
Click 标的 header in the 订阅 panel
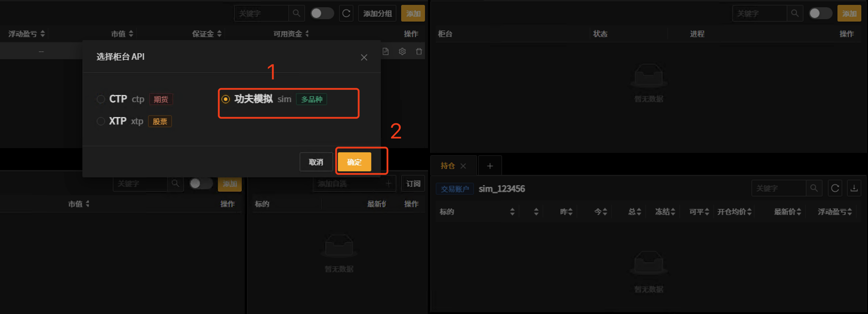click(x=262, y=204)
